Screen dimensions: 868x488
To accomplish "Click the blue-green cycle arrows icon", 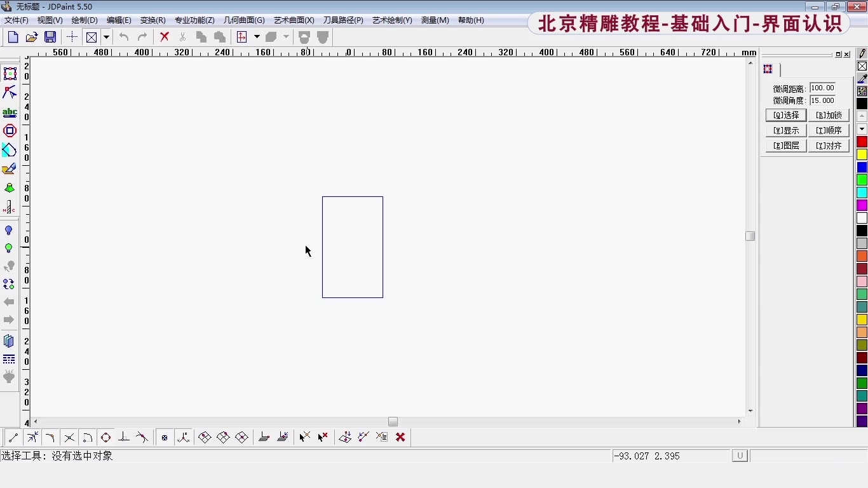I will point(9,284).
